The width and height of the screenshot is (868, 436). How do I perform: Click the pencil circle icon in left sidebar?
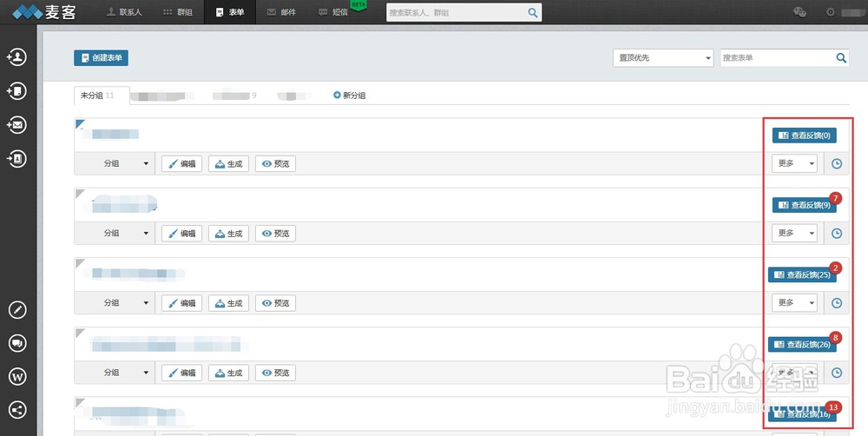pos(17,310)
